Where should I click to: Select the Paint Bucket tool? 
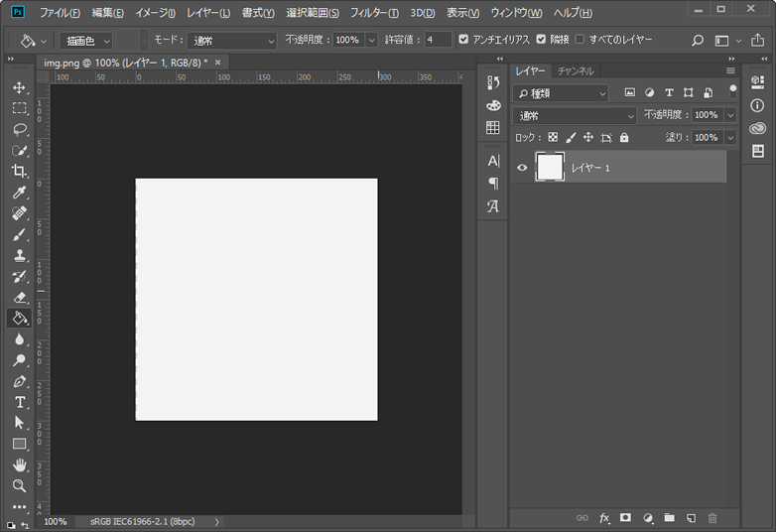point(19,319)
